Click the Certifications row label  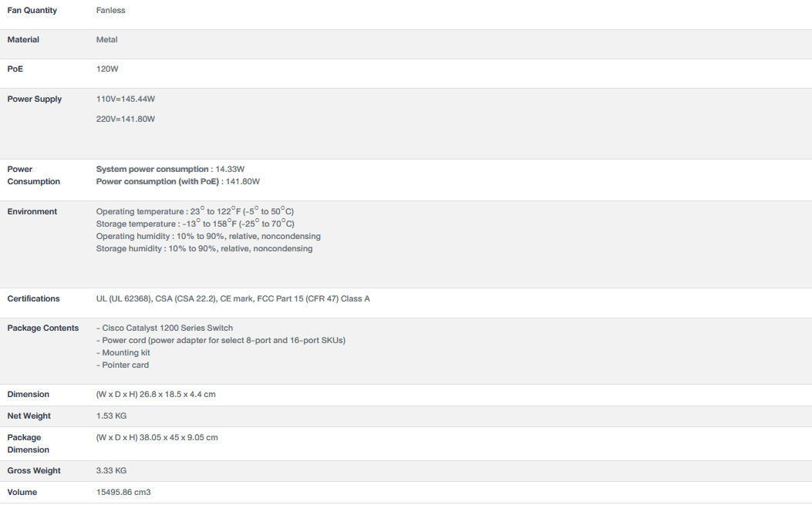[33, 299]
